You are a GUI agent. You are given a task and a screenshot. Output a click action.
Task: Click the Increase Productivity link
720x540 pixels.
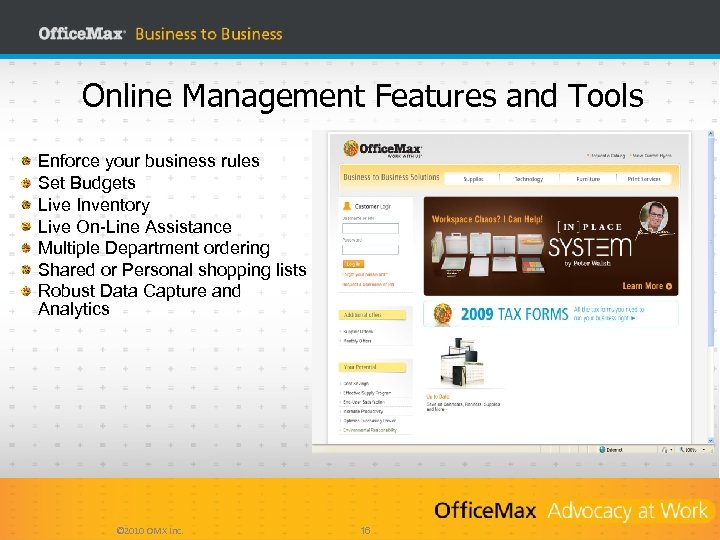(x=363, y=411)
